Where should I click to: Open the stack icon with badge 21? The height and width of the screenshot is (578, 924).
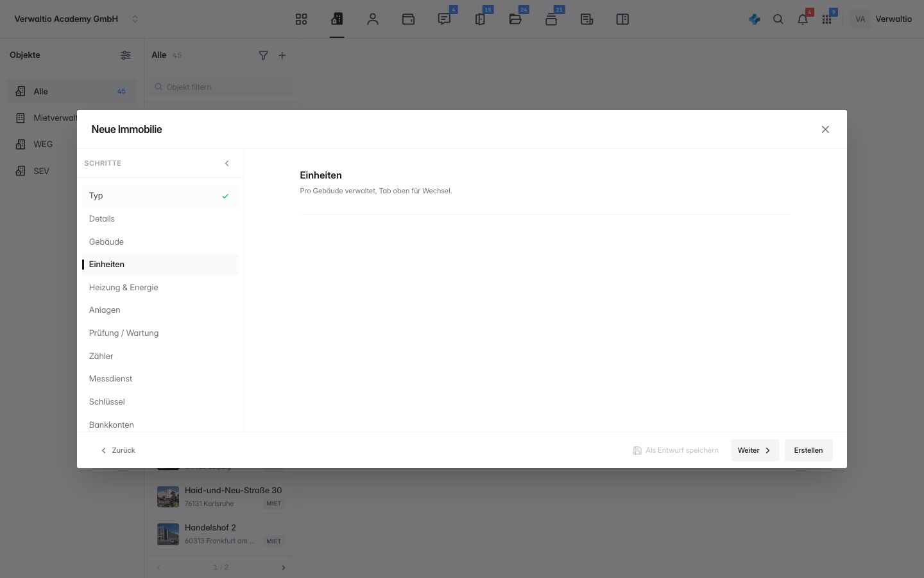(x=551, y=19)
